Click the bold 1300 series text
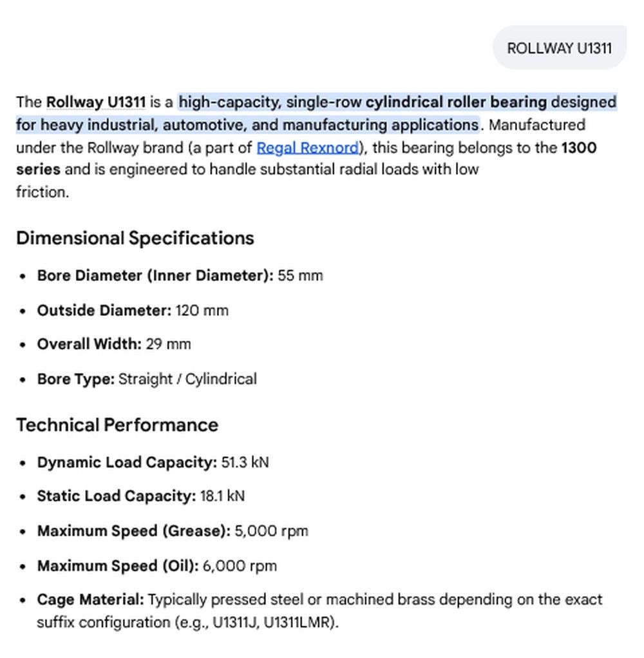The height and width of the screenshot is (658, 644). pyautogui.click(x=306, y=159)
